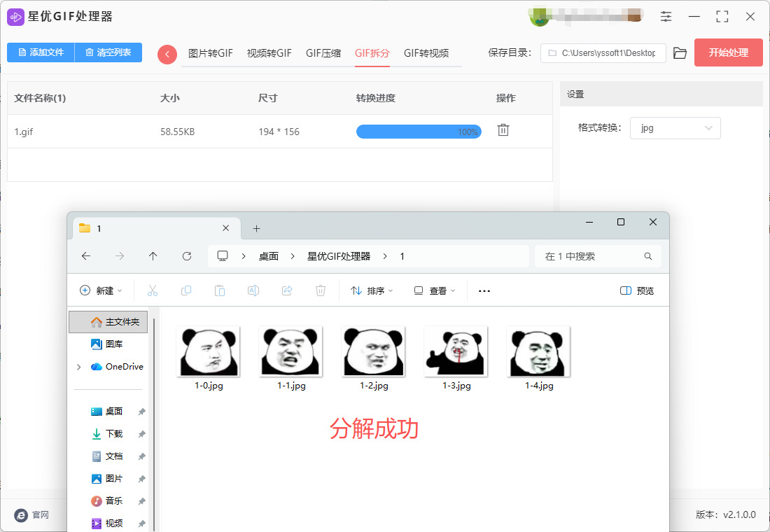Select the 1-4.jpg thumbnail
Image resolution: width=770 pixels, height=532 pixels.
coord(539,351)
